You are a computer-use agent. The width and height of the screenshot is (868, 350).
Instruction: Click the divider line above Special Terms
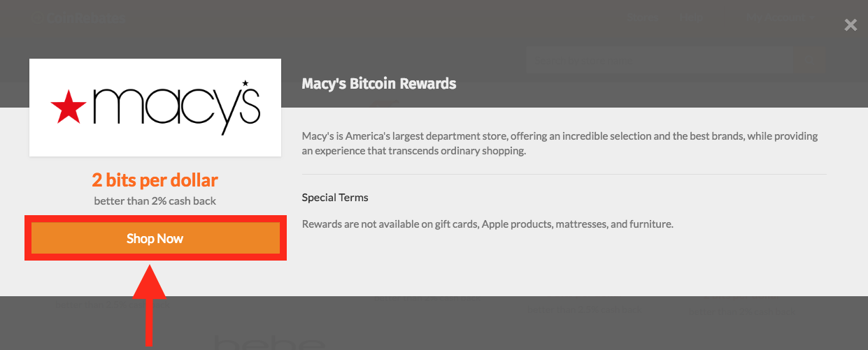(564, 174)
